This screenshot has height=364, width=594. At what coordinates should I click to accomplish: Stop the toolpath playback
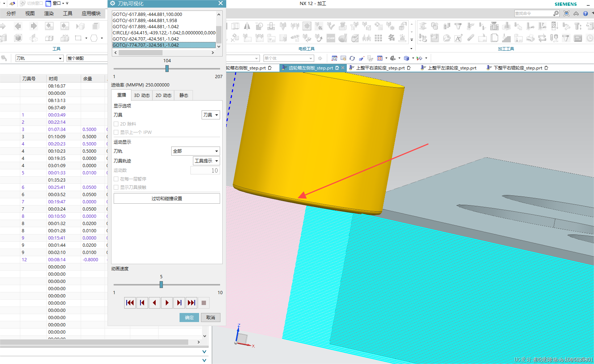(x=204, y=303)
